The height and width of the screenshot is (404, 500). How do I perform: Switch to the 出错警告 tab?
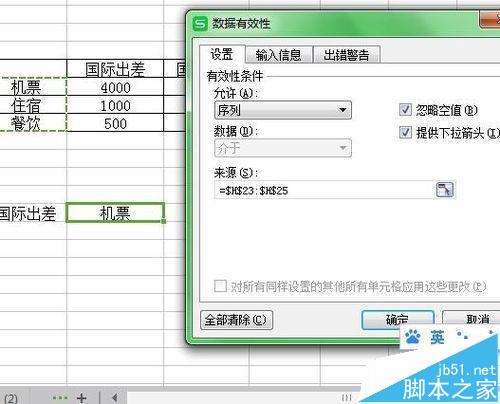pyautogui.click(x=347, y=55)
